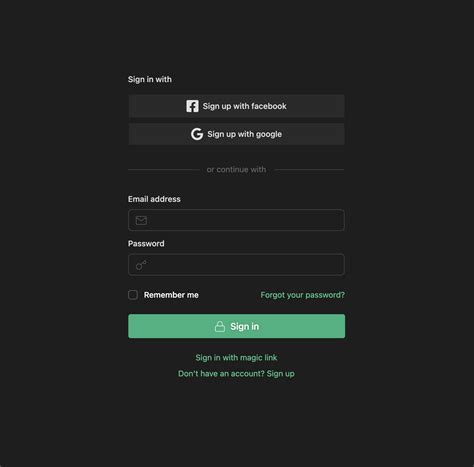Click the envelope icon in email field

[x=141, y=220]
